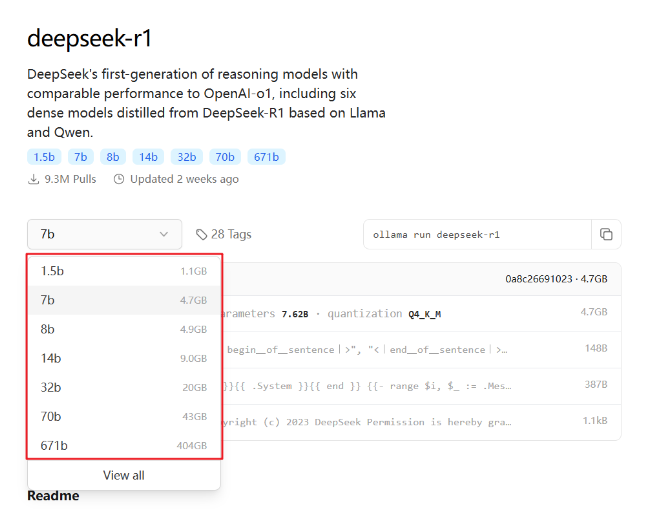Image resolution: width=659 pixels, height=510 pixels.
Task: Click the download icon next to 9.3M Pulls
Action: point(34,179)
